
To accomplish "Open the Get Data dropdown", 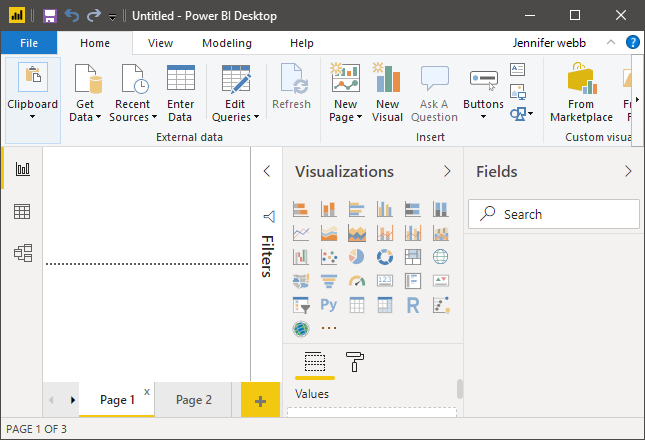I will [98, 117].
